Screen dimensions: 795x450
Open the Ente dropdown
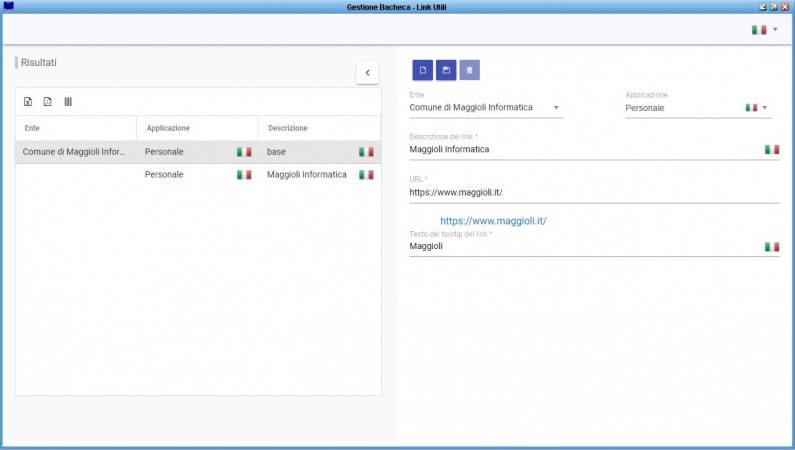click(x=556, y=108)
